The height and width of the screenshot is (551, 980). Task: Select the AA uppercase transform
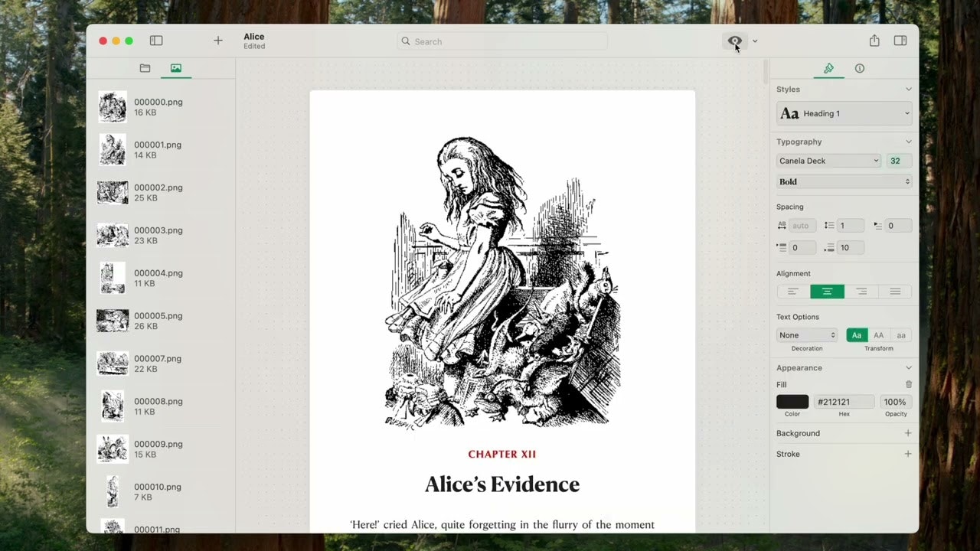pos(879,335)
